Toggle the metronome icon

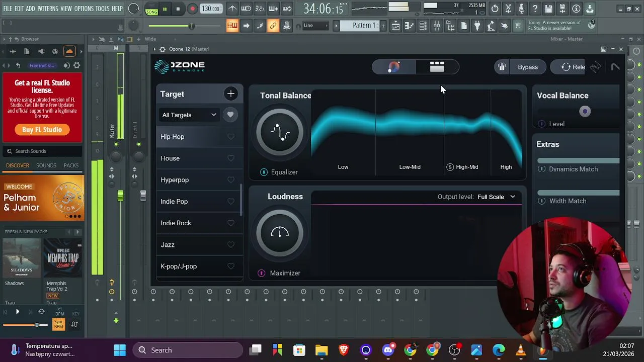(x=232, y=9)
